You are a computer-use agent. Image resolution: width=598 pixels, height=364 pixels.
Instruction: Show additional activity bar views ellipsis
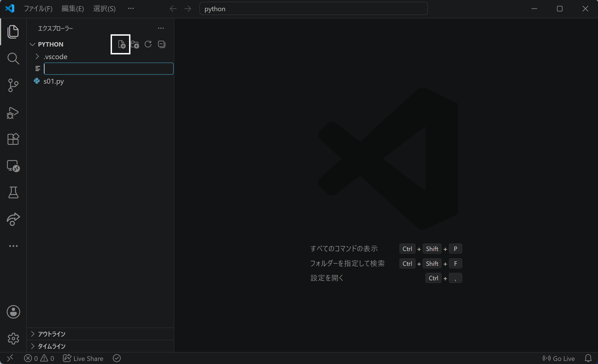(x=13, y=246)
